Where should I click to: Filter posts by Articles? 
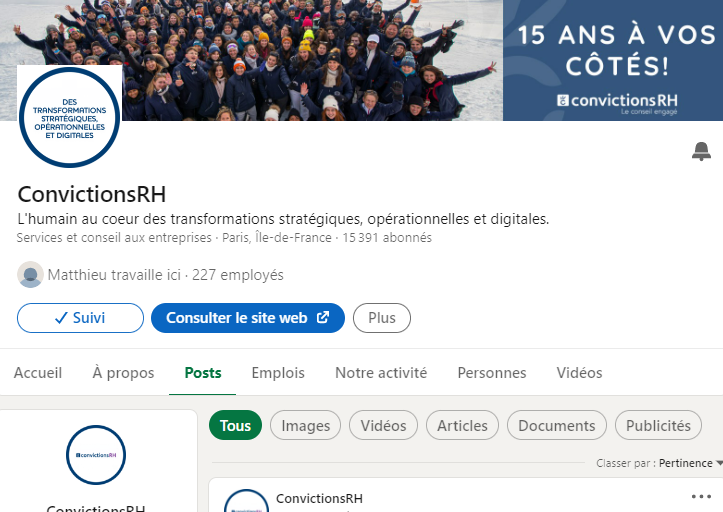[462, 425]
